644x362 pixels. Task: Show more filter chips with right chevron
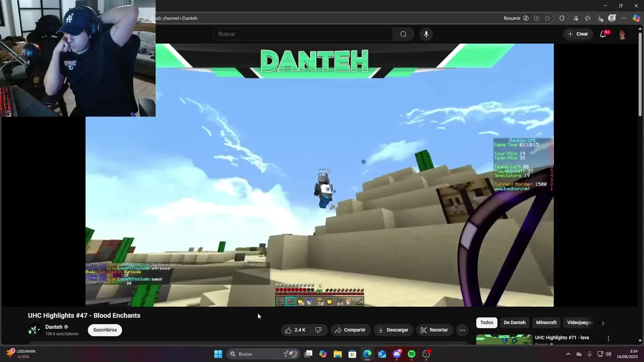603,323
